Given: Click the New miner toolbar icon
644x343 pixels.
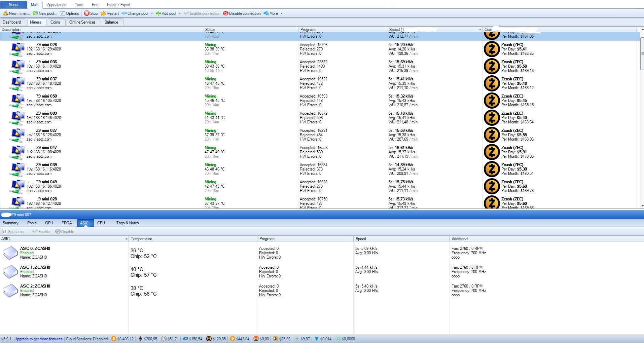Looking at the screenshot, I should tap(6, 13).
